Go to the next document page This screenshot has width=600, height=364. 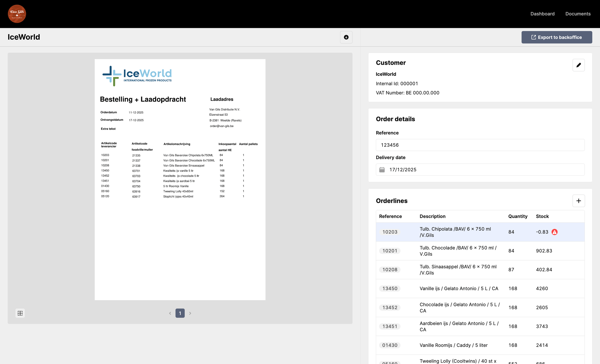pos(190,313)
